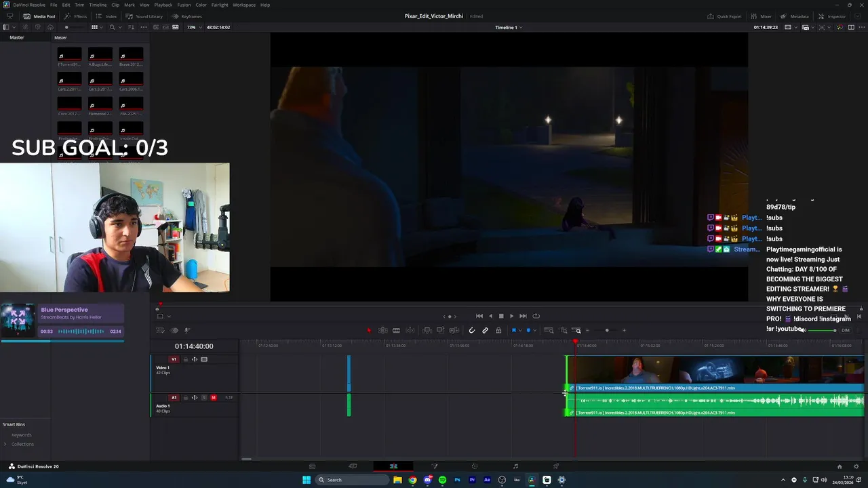Image resolution: width=868 pixels, height=488 pixels.
Task: Open the Deliver page rocket icon
Action: 556,466
